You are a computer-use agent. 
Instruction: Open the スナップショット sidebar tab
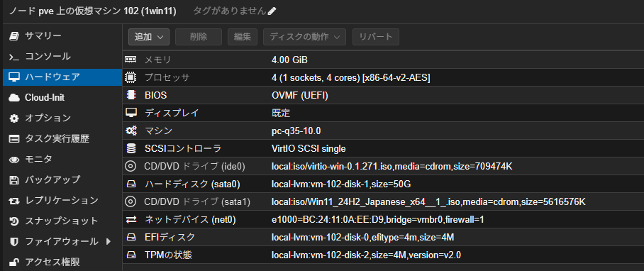click(x=62, y=221)
